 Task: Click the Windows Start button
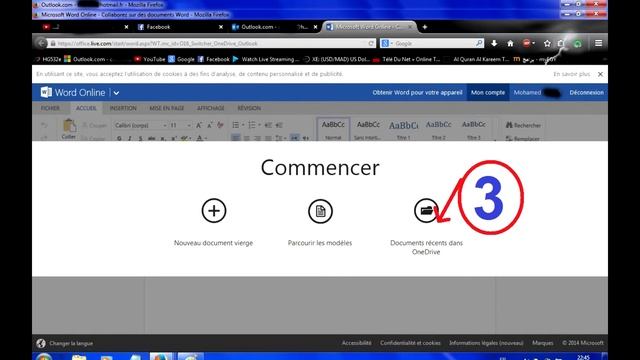click(x=43, y=357)
